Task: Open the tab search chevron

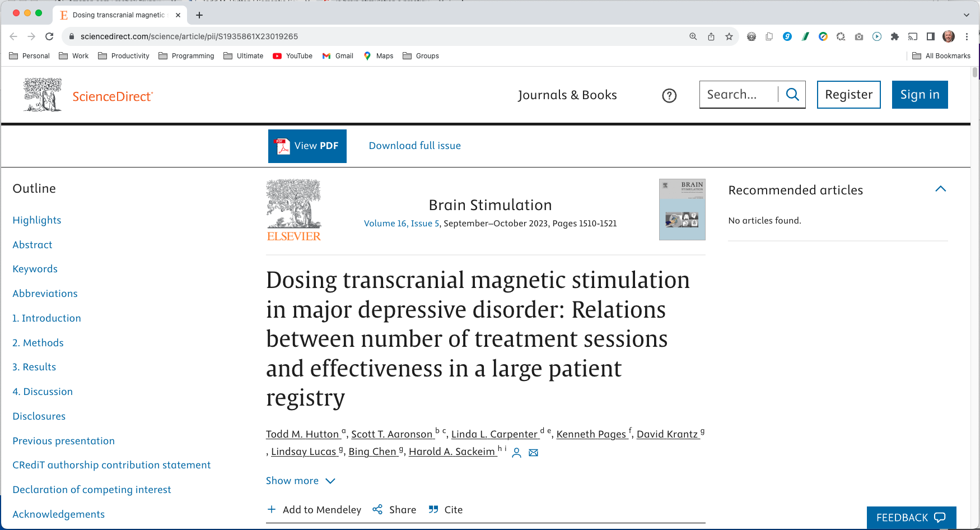Action: click(x=965, y=15)
